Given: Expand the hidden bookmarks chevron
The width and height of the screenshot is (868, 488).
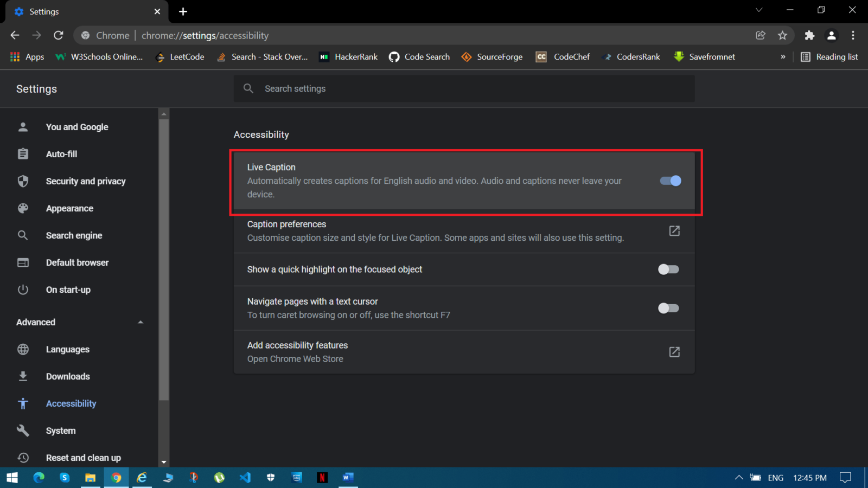Looking at the screenshot, I should (783, 56).
